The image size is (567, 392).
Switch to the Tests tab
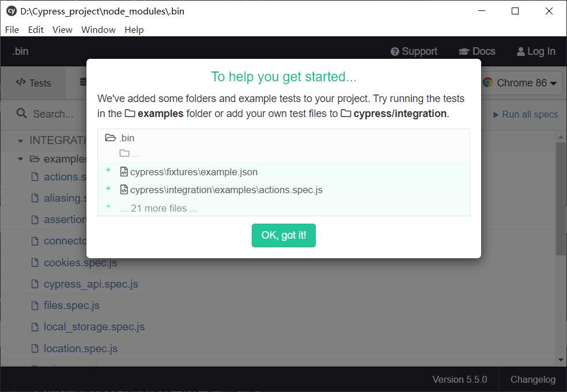click(x=33, y=83)
